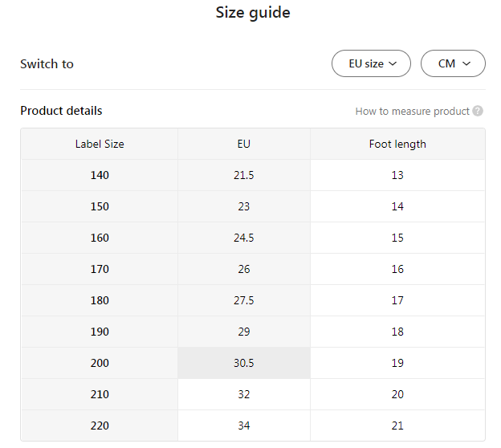Click label size 220 cell

(x=100, y=426)
